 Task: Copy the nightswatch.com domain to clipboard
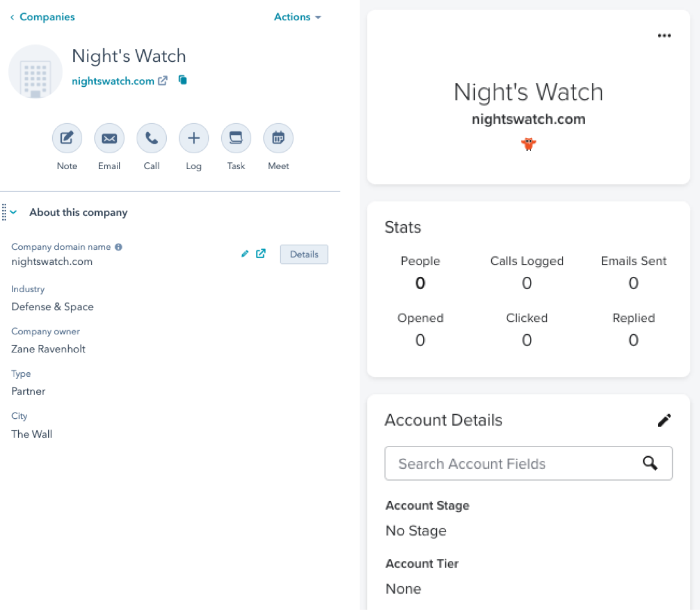click(x=183, y=80)
